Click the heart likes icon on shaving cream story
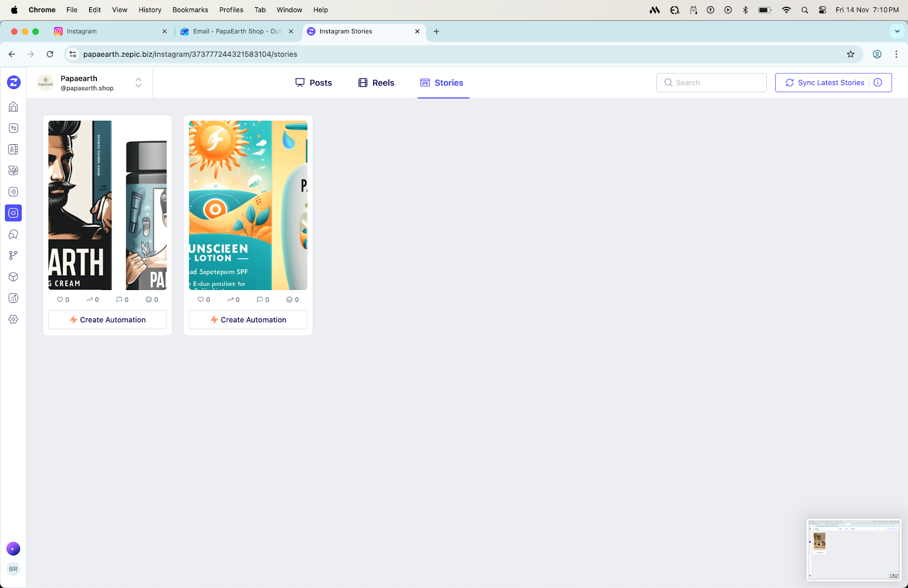Image resolution: width=908 pixels, height=588 pixels. [x=60, y=300]
